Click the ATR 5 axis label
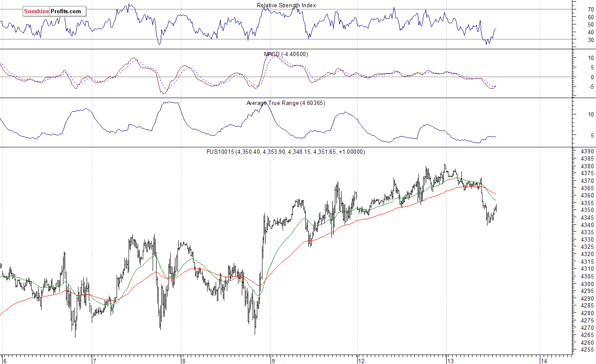The image size is (596, 364). [592, 135]
